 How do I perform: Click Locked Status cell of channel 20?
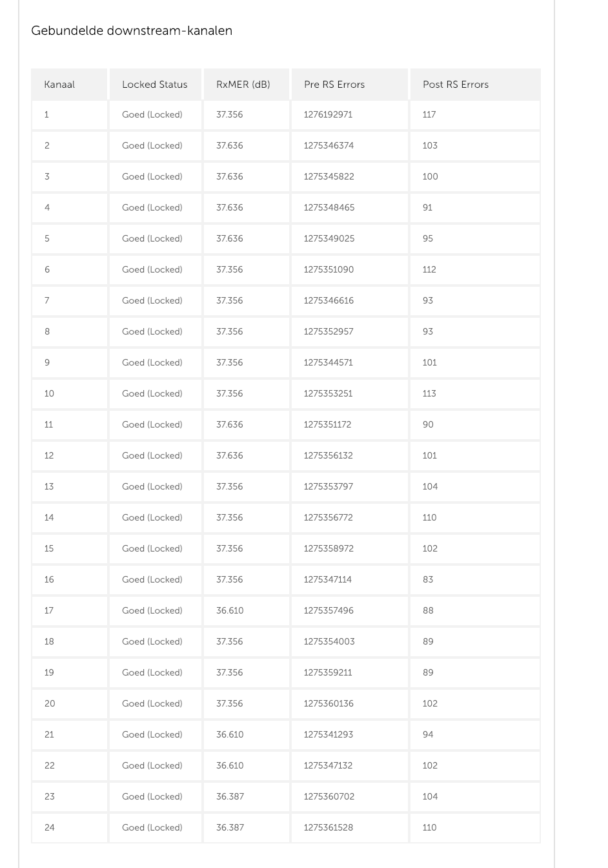(152, 703)
